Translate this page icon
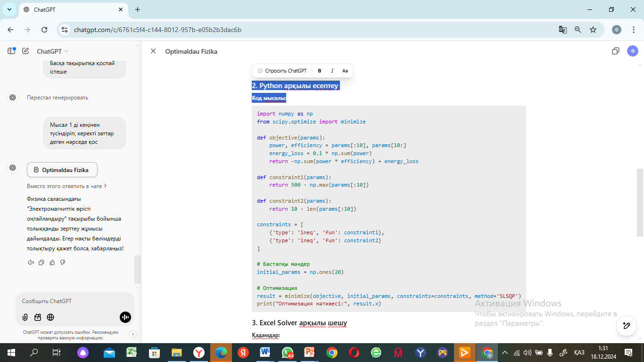 563,30
